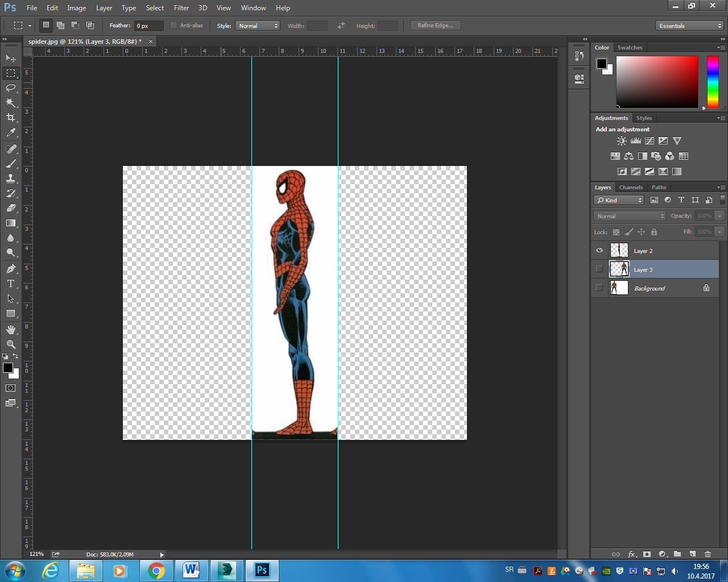728x582 pixels.
Task: Open the status bar info arrow
Action: (162, 555)
